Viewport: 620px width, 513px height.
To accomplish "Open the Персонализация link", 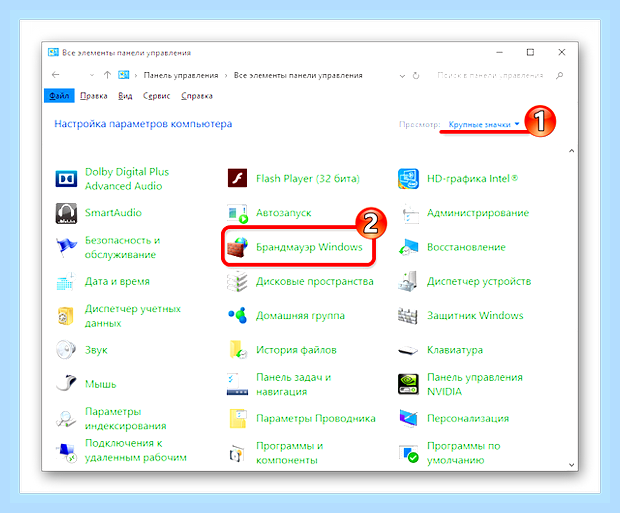I will coord(468,418).
